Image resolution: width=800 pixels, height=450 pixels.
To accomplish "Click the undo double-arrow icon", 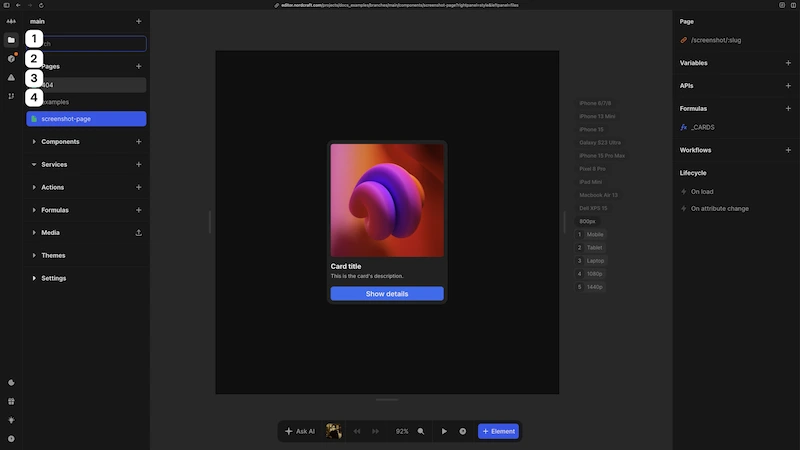I will [357, 431].
